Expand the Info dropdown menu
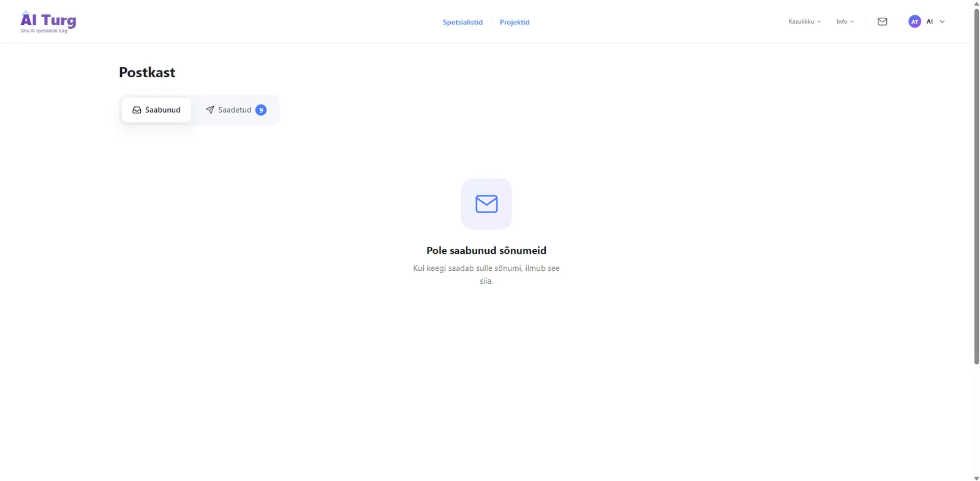 tap(845, 21)
